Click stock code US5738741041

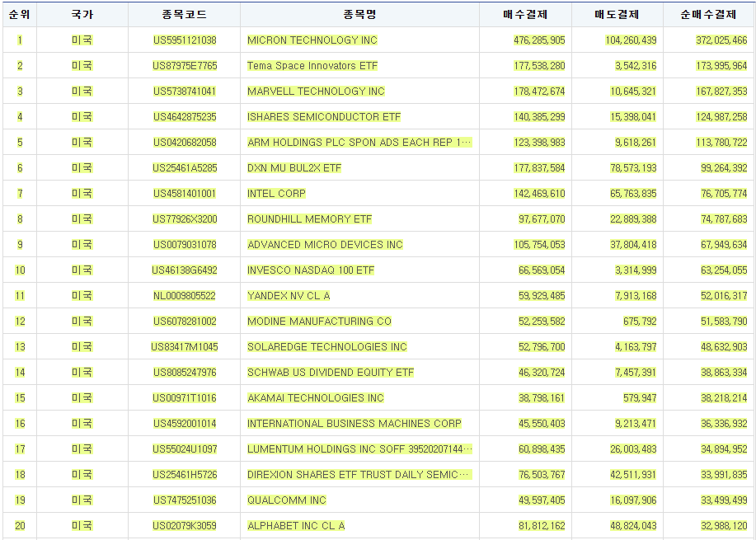pos(185,92)
